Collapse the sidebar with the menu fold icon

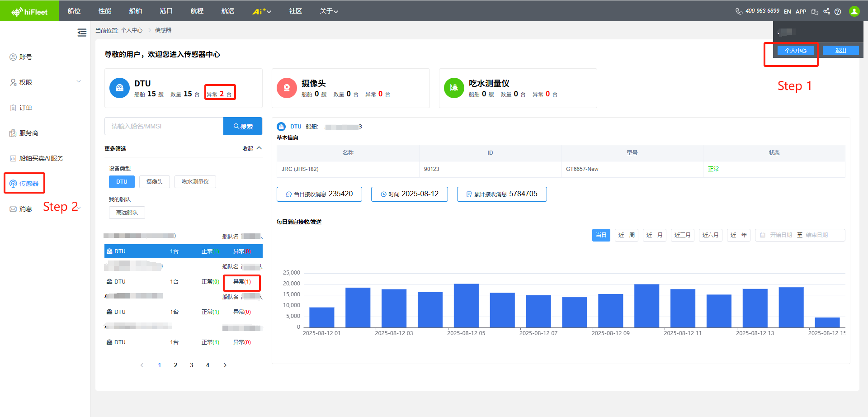pyautogui.click(x=82, y=33)
